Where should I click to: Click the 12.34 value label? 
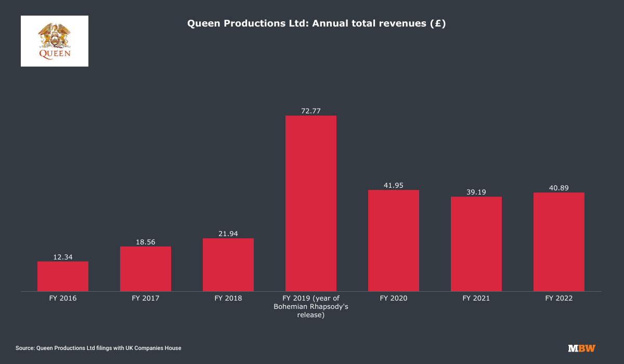tap(63, 257)
